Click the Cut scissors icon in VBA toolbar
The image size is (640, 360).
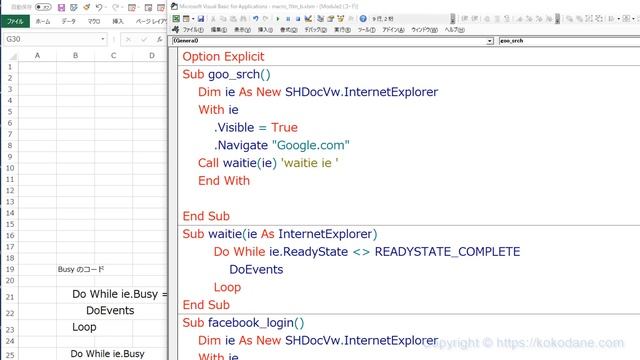coord(213,19)
